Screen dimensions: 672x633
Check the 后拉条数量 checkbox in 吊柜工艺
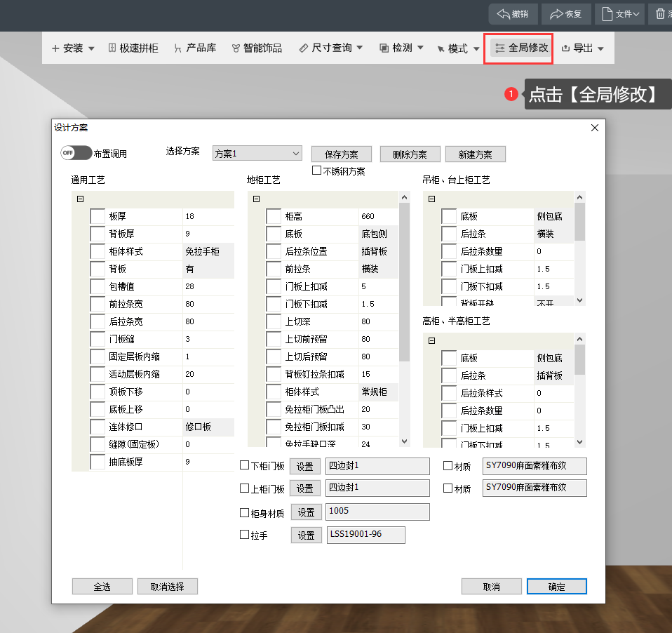pyautogui.click(x=449, y=251)
